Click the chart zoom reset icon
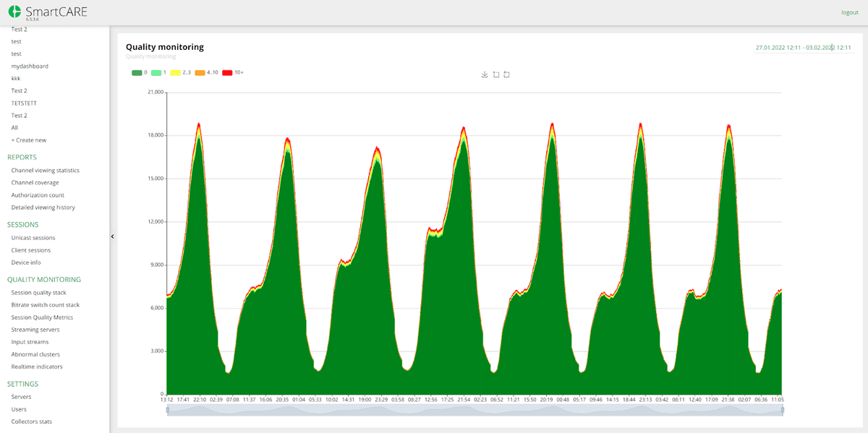The image size is (868, 433). [506, 74]
